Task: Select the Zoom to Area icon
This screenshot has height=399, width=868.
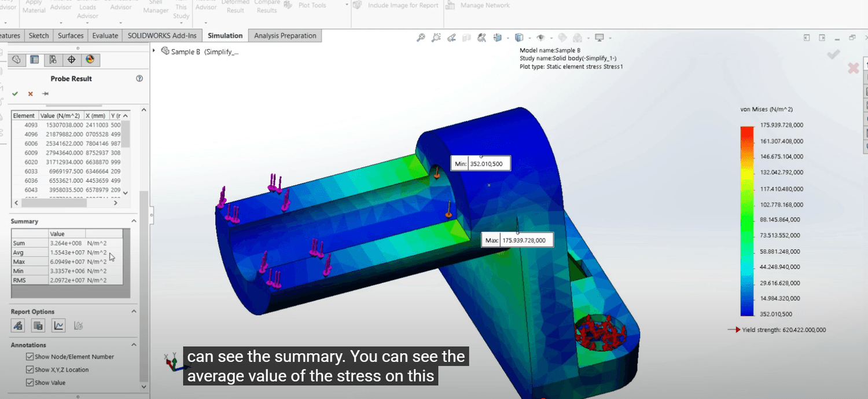Action: pos(436,38)
